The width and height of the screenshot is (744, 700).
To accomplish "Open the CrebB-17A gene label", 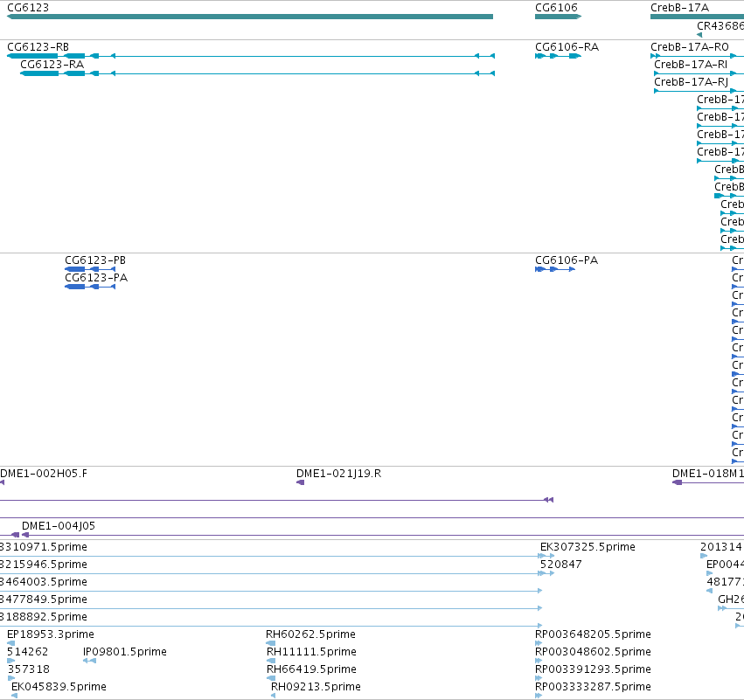I will click(679, 8).
